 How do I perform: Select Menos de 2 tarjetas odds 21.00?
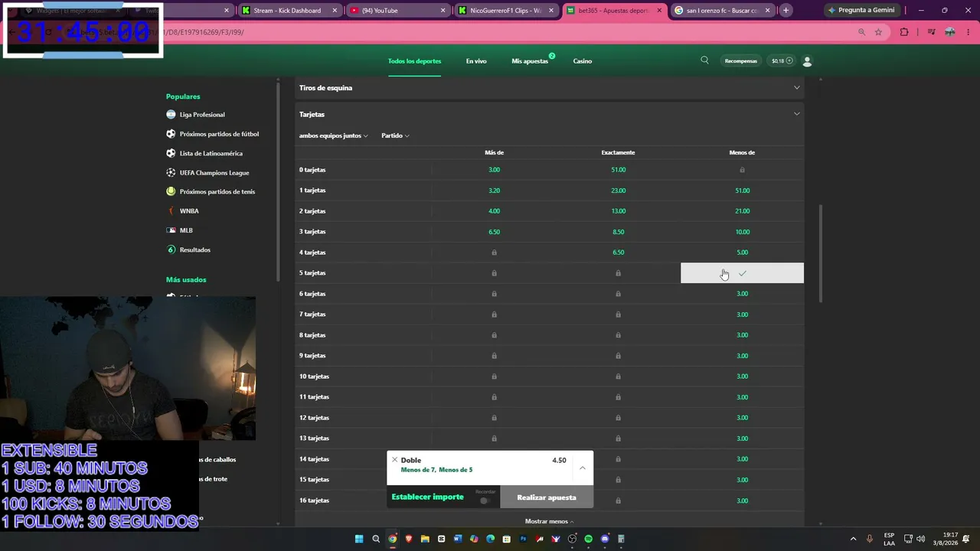pyautogui.click(x=742, y=211)
